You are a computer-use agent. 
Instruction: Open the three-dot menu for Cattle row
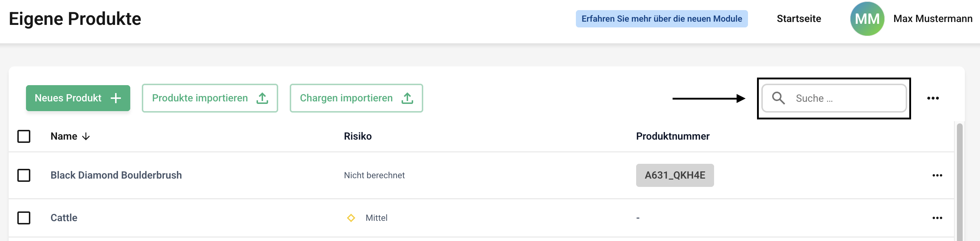937,218
